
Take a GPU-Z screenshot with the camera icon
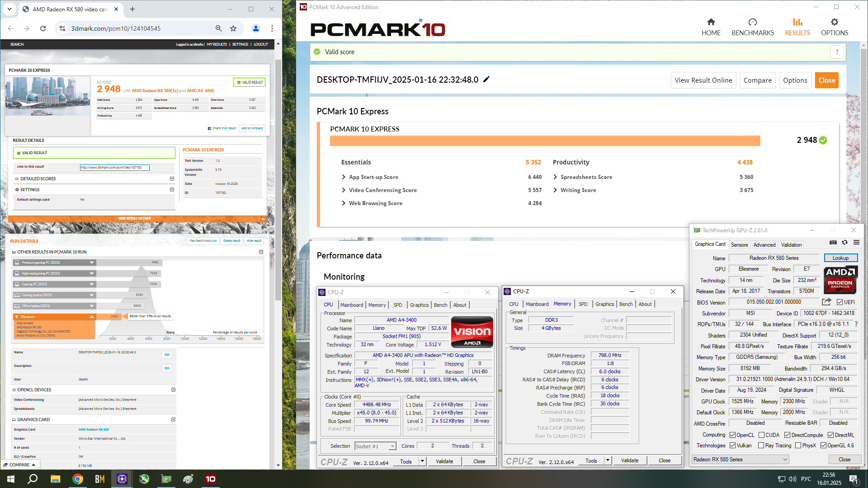tap(833, 242)
